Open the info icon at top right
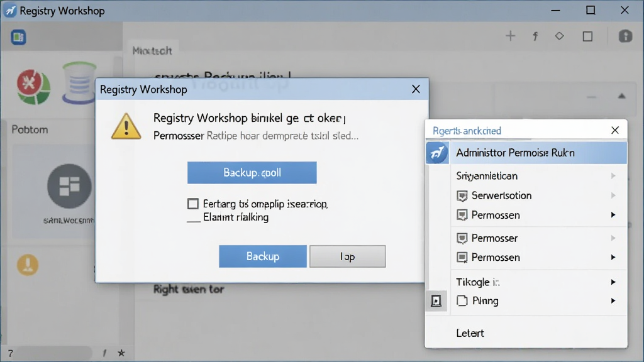644x362 pixels. (626, 36)
